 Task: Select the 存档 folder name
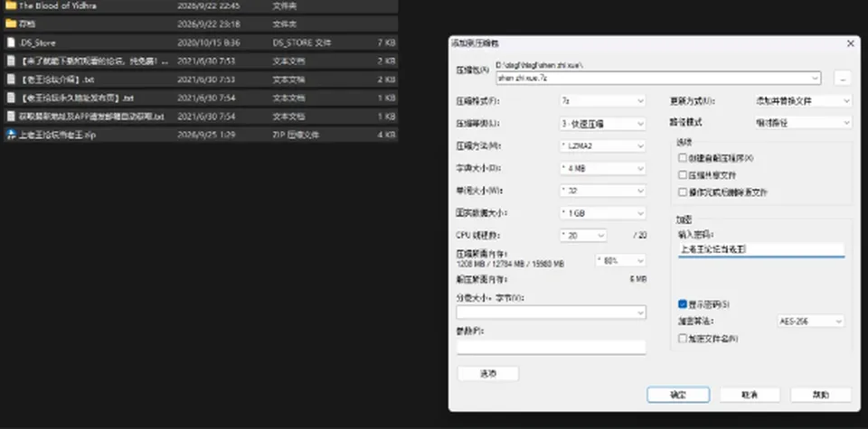click(x=27, y=24)
